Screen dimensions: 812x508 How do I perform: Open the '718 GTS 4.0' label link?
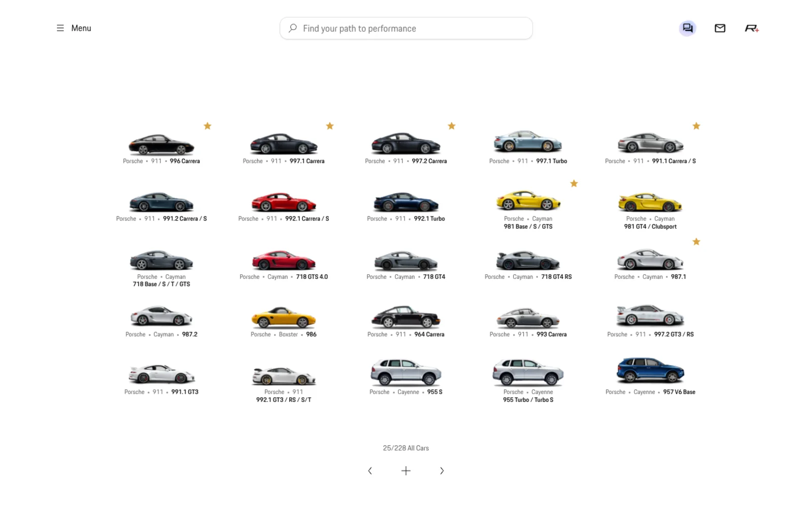312,277
